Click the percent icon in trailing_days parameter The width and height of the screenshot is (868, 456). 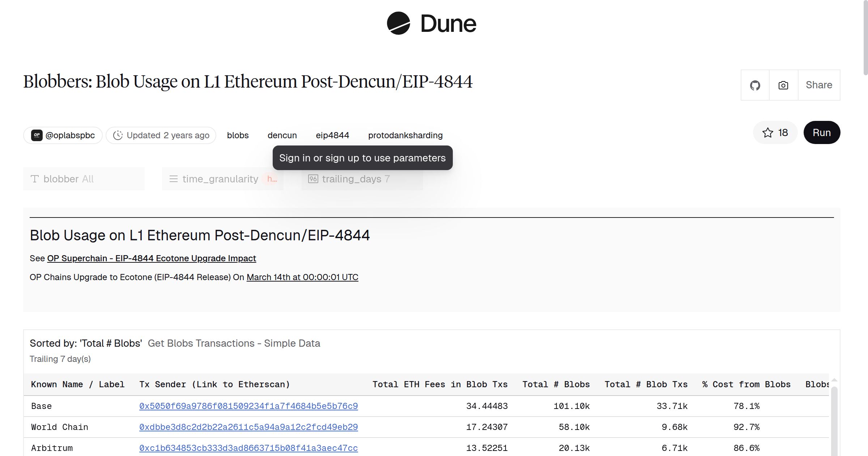[x=312, y=178]
